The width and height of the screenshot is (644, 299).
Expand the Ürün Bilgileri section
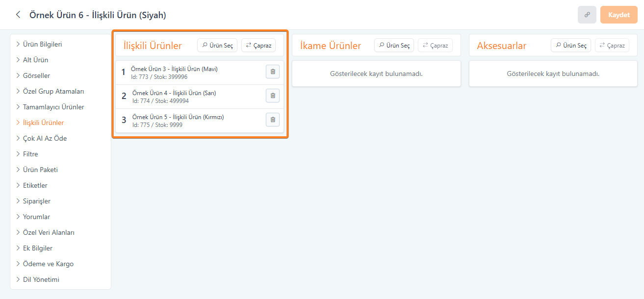click(42, 44)
